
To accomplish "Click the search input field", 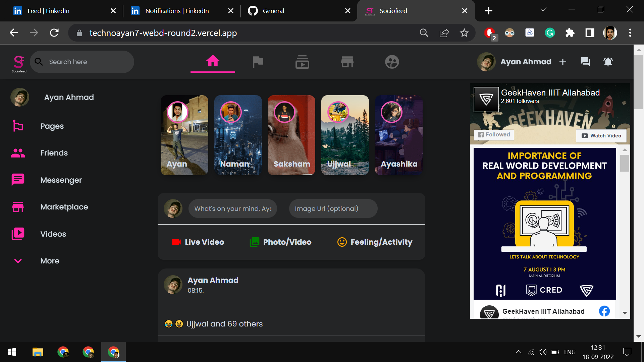I will [82, 62].
